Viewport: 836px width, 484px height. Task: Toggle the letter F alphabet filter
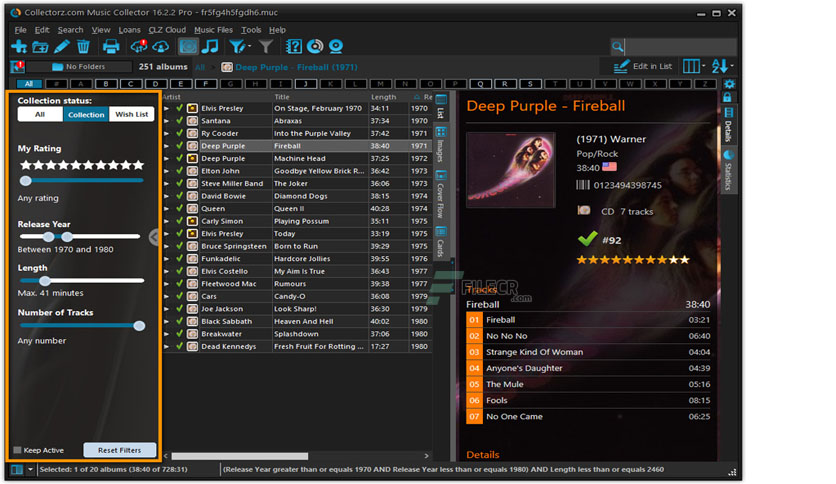[206, 84]
